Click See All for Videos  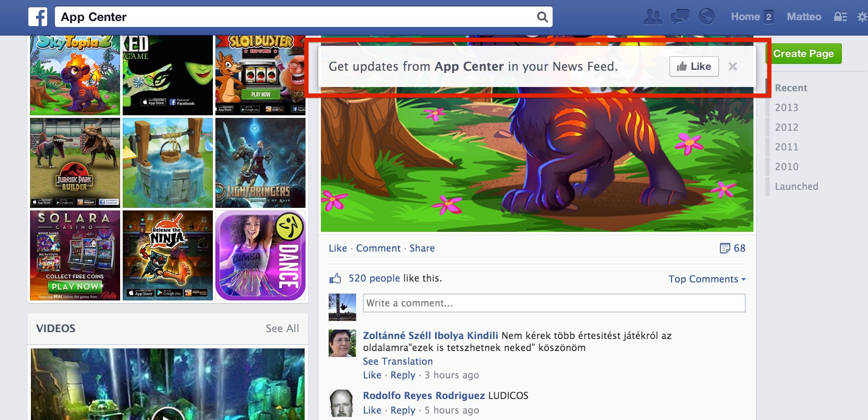[282, 328]
